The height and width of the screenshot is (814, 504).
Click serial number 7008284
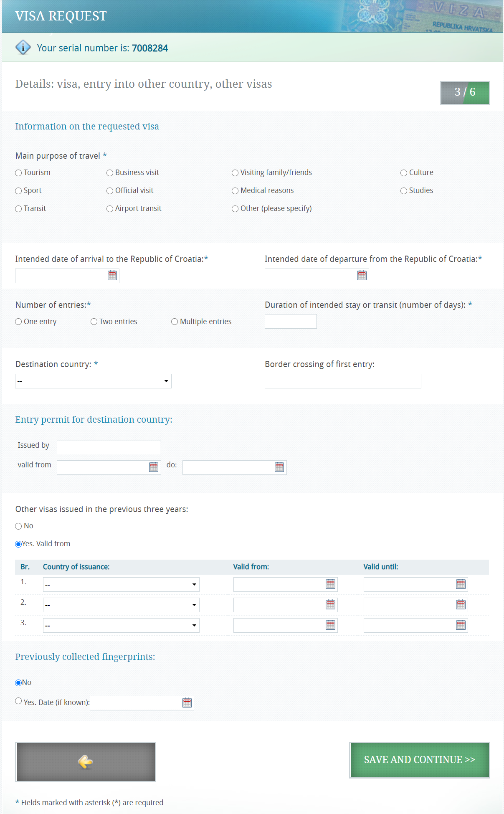pos(150,48)
